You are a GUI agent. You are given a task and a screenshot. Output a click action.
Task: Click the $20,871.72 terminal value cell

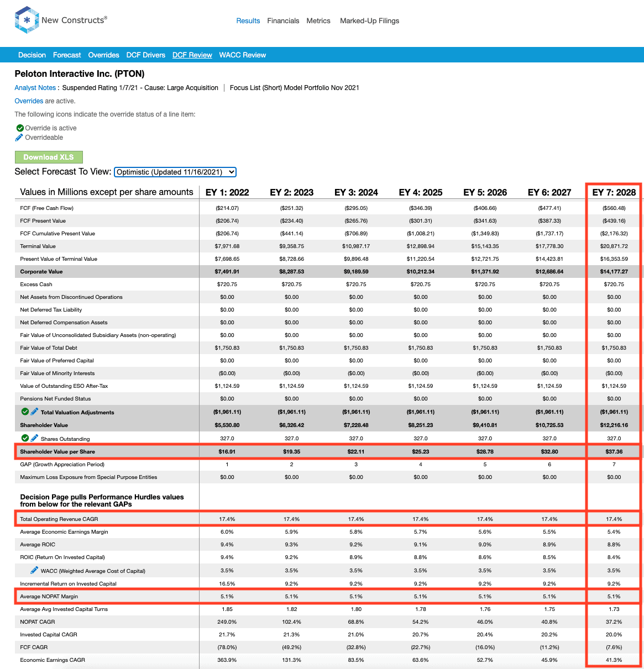[614, 246]
